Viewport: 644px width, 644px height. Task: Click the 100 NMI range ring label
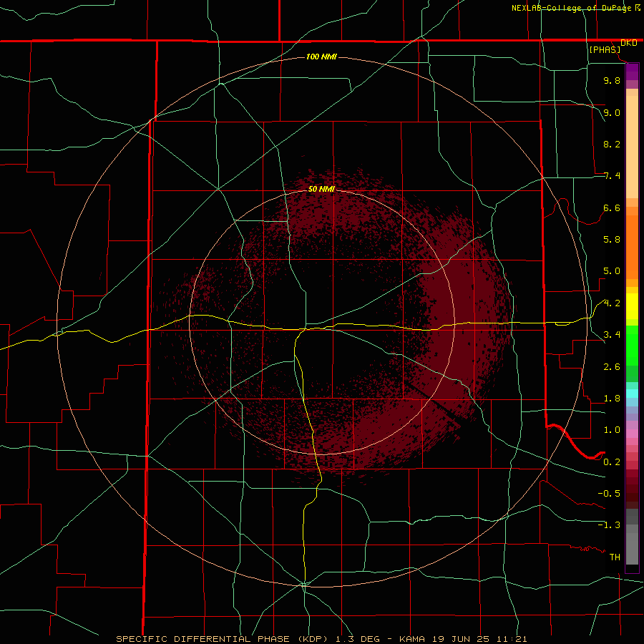pyautogui.click(x=321, y=57)
